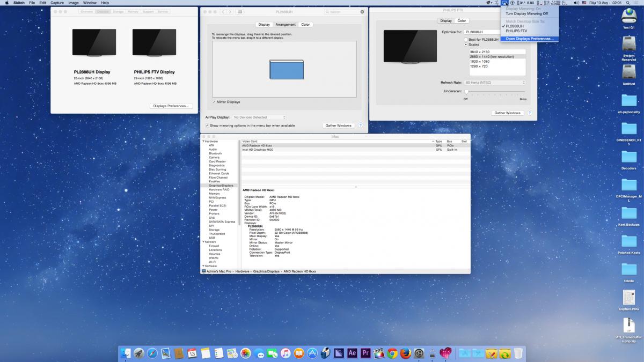644x362 pixels.
Task: Click the displays menu bar icon
Action: click(505, 3)
